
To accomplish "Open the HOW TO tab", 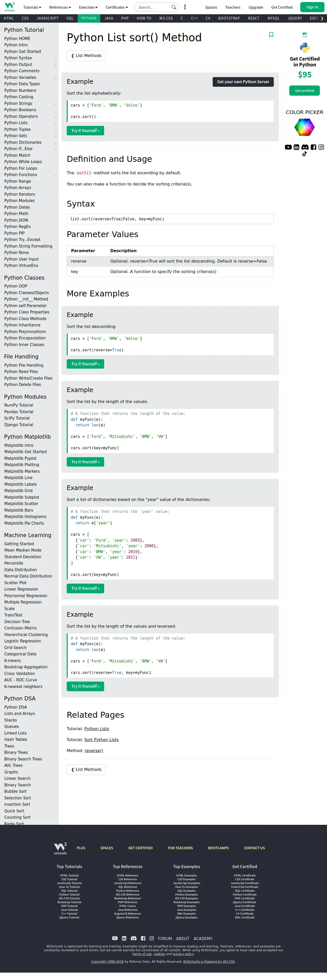I will (144, 18).
